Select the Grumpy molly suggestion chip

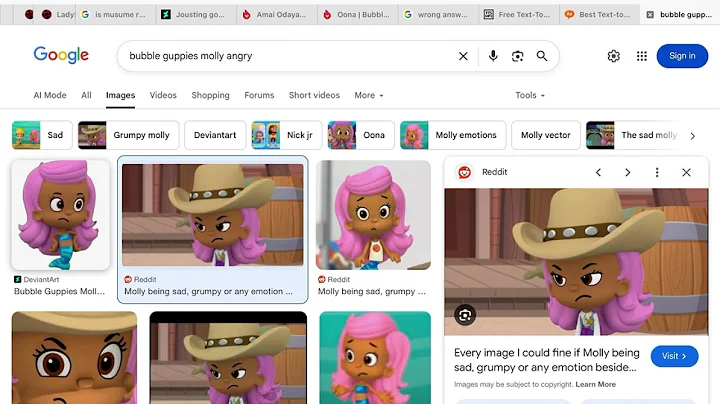[x=129, y=135]
